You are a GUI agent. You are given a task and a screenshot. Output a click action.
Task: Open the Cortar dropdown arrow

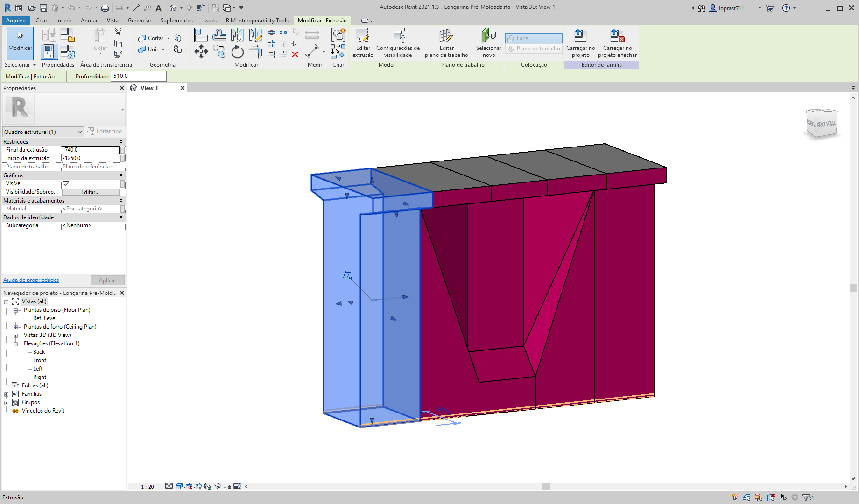(169, 38)
